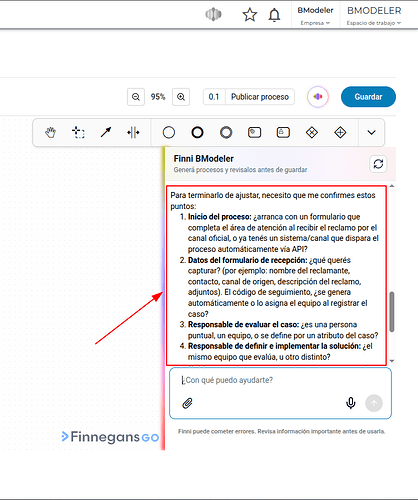Click Publicar proceso button
Viewport: 418px width, 500px height.
(260, 97)
